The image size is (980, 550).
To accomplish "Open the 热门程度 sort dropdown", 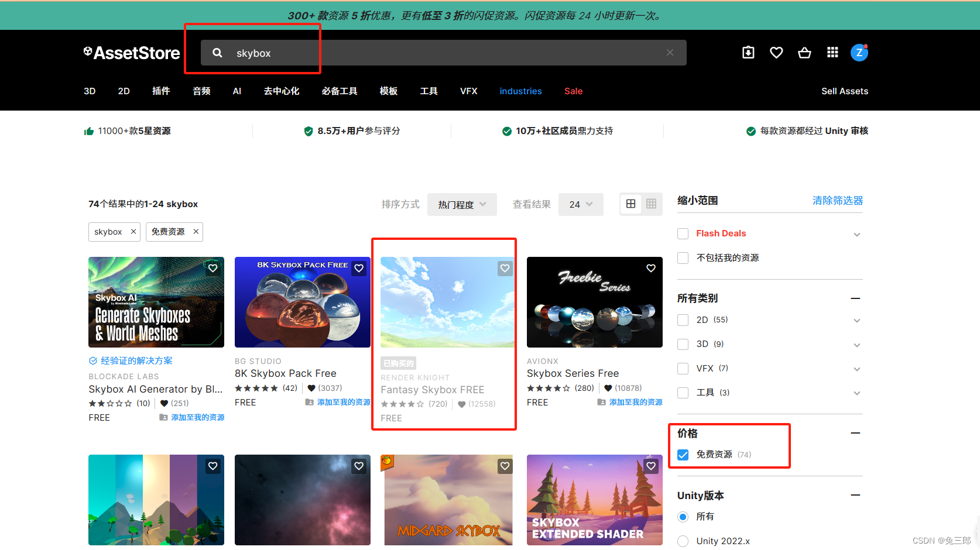I will click(x=462, y=204).
